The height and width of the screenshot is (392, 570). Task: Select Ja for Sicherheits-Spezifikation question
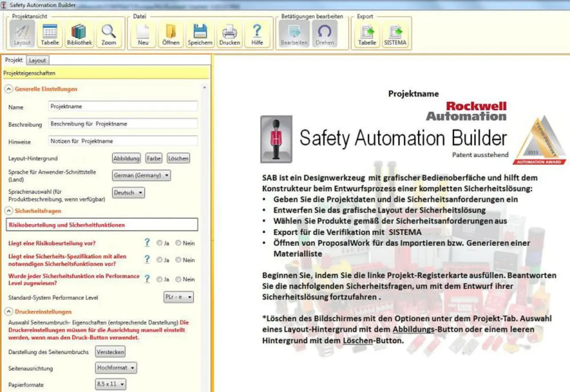pos(159,260)
